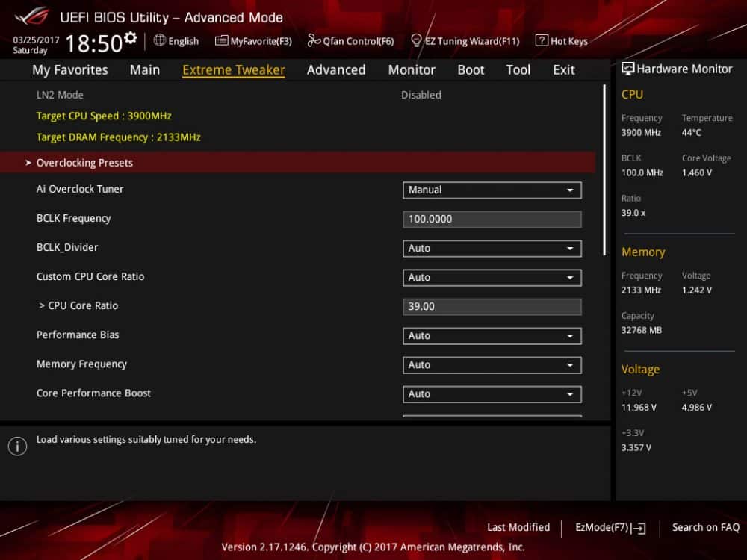The width and height of the screenshot is (747, 560).
Task: Click the +5V 4.986 V reading
Action: 696,408
